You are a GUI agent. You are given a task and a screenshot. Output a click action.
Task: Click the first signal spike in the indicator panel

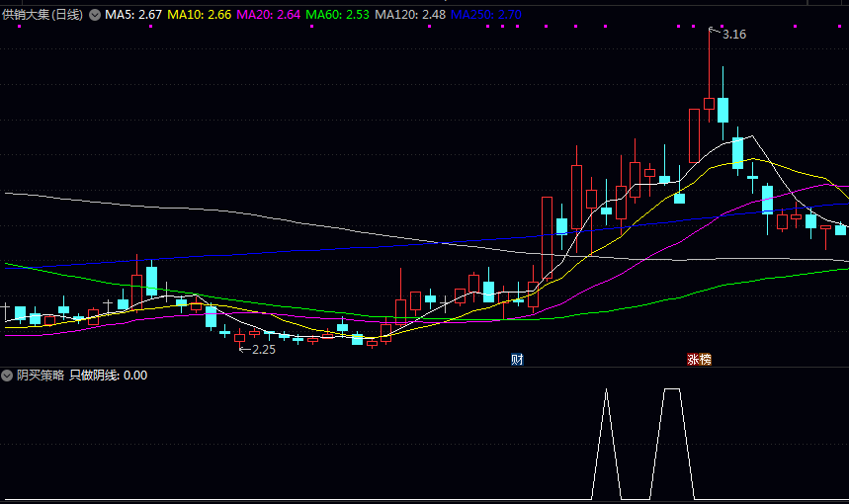tap(606, 393)
